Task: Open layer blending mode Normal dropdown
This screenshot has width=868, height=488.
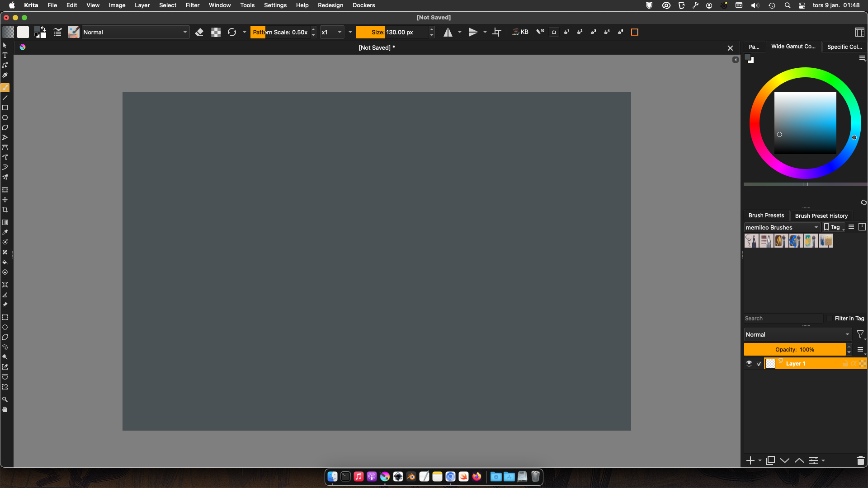Action: (x=797, y=335)
